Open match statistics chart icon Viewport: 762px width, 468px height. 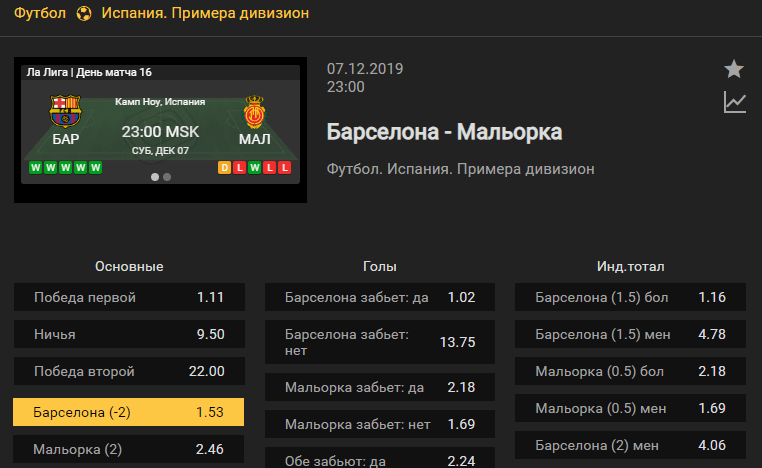pyautogui.click(x=734, y=102)
